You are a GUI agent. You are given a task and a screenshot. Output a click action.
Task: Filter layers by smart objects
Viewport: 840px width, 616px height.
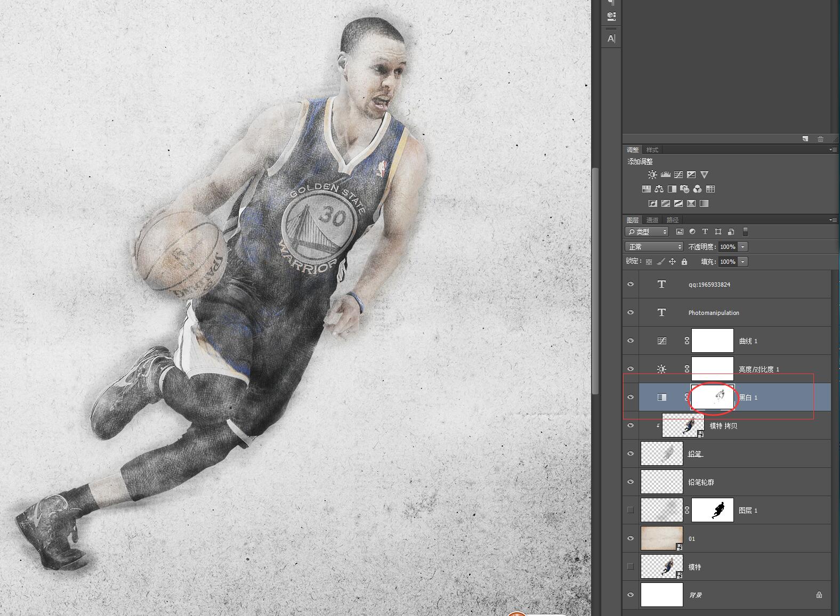click(731, 232)
